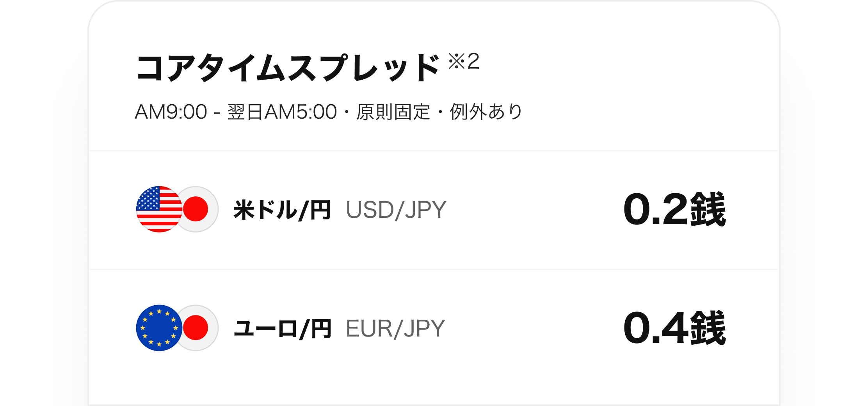The image size is (868, 406).
Task: Click the AM9:00 start time text
Action: click(x=171, y=112)
